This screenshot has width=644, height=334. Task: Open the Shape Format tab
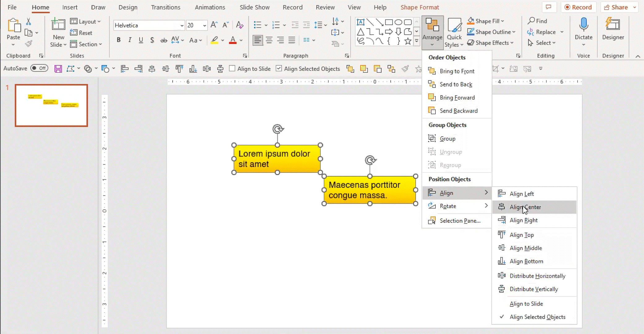420,7
